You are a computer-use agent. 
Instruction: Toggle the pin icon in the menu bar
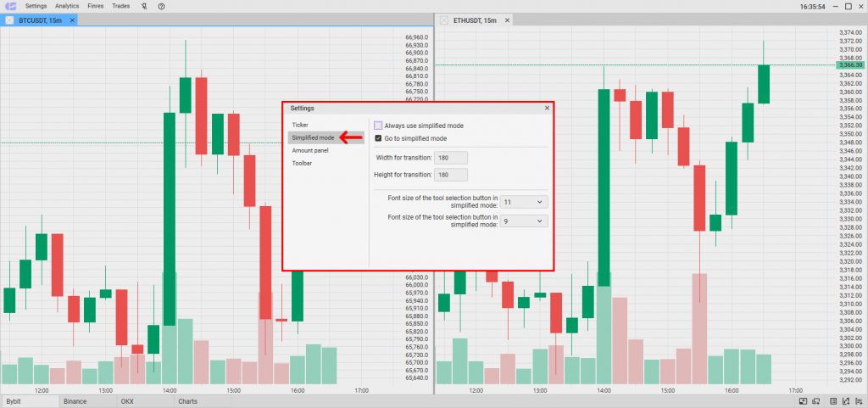(x=144, y=6)
